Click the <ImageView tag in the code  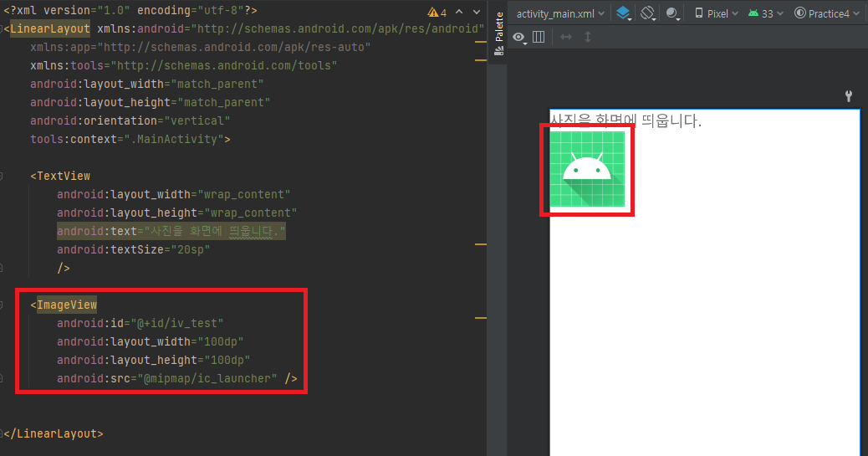[64, 305]
